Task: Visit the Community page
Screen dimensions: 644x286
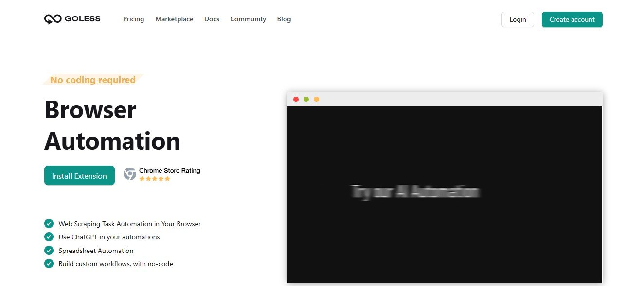Action: tap(248, 19)
